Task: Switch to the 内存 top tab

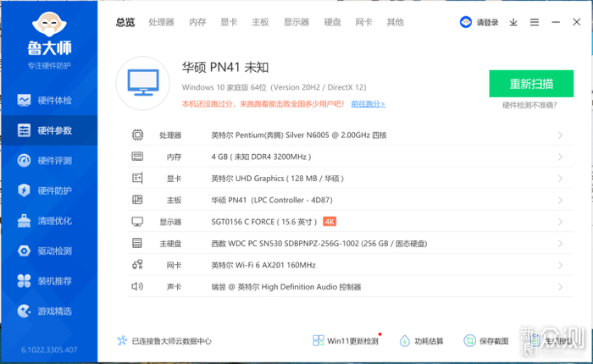Action: (197, 22)
